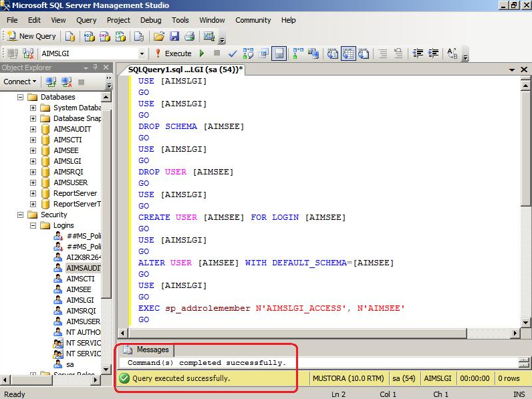Click the Stop icon in Object Explorer toolbar
The width and height of the screenshot is (532, 399).
click(x=81, y=82)
